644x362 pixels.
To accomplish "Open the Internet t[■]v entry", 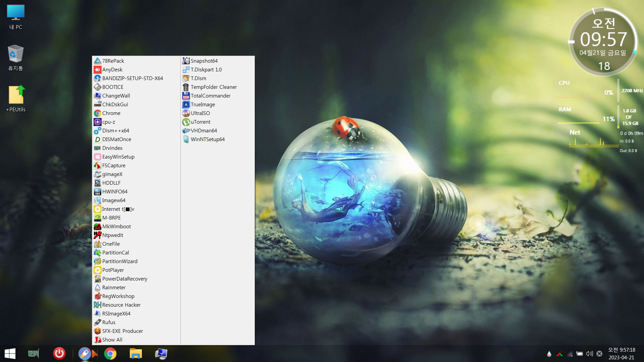I will click(137, 209).
